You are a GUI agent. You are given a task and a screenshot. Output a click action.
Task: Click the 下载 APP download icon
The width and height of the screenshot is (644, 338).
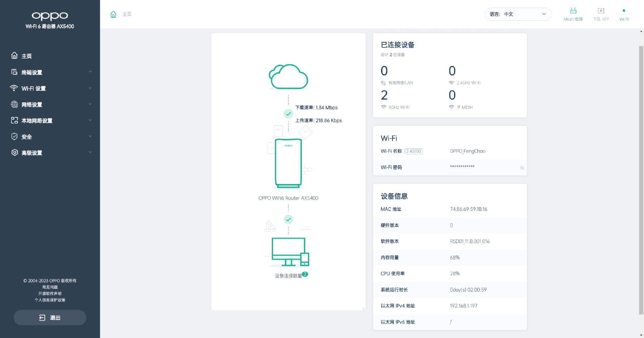pos(601,11)
